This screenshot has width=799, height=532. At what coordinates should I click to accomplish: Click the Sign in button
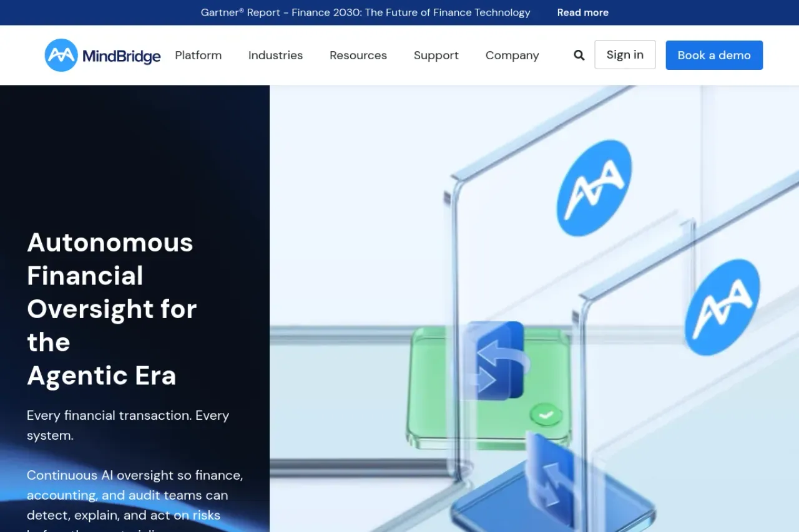tap(625, 55)
